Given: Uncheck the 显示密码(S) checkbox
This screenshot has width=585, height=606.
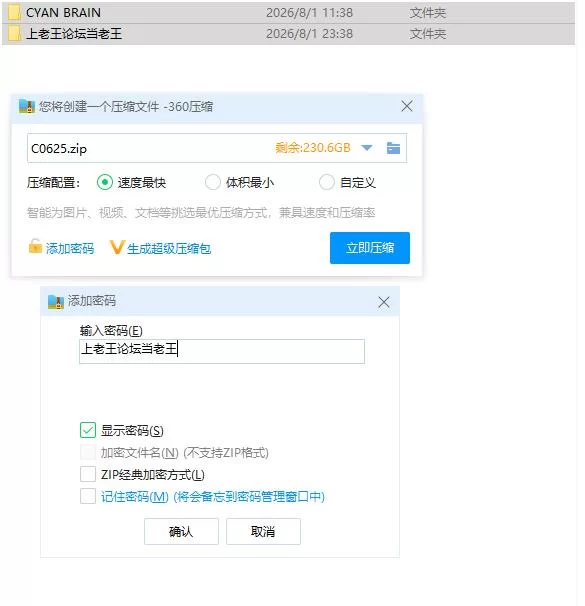Looking at the screenshot, I should click(x=88, y=430).
